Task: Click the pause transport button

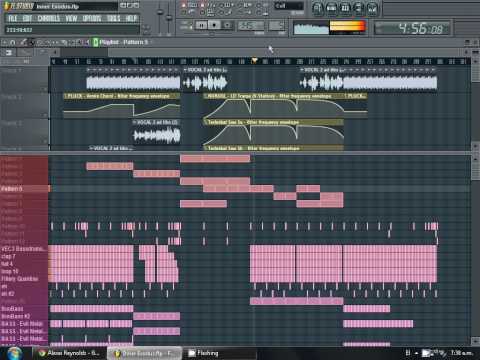Action: pyautogui.click(x=201, y=25)
